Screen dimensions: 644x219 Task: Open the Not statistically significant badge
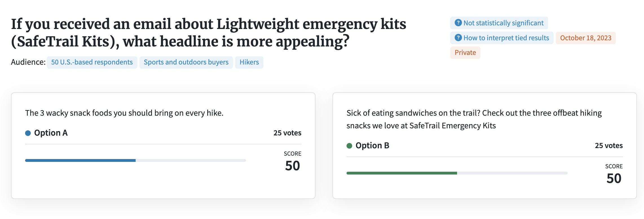click(x=499, y=23)
